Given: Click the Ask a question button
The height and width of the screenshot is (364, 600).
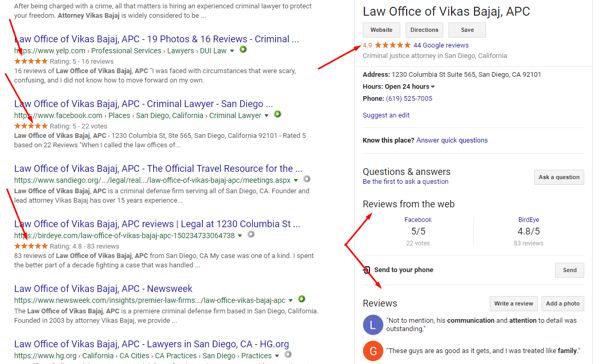Looking at the screenshot, I should tap(559, 177).
